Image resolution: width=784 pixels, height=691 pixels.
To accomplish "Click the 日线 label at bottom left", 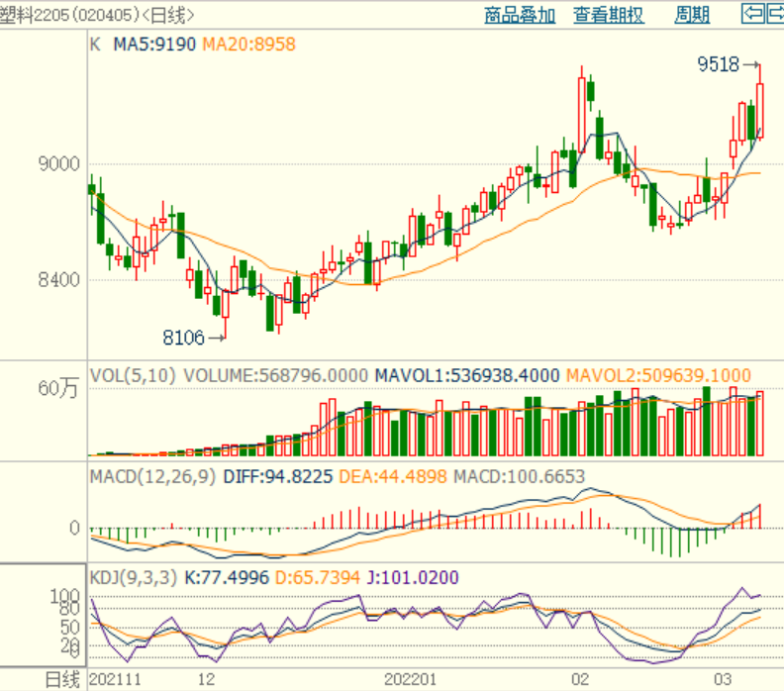I will (61, 679).
